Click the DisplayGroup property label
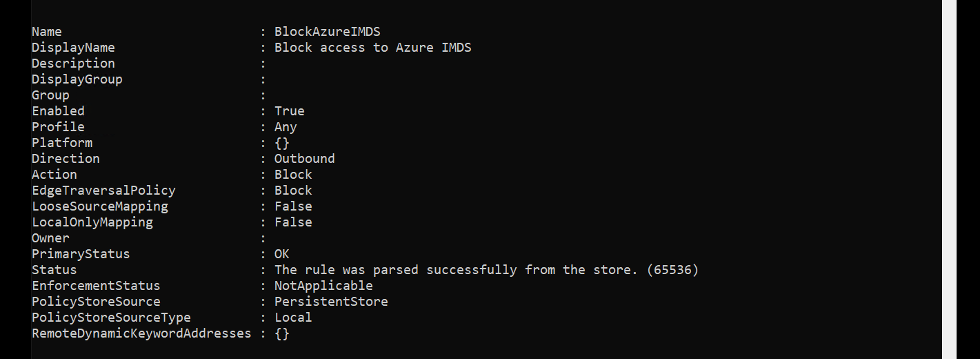The image size is (980, 359). coord(77,79)
